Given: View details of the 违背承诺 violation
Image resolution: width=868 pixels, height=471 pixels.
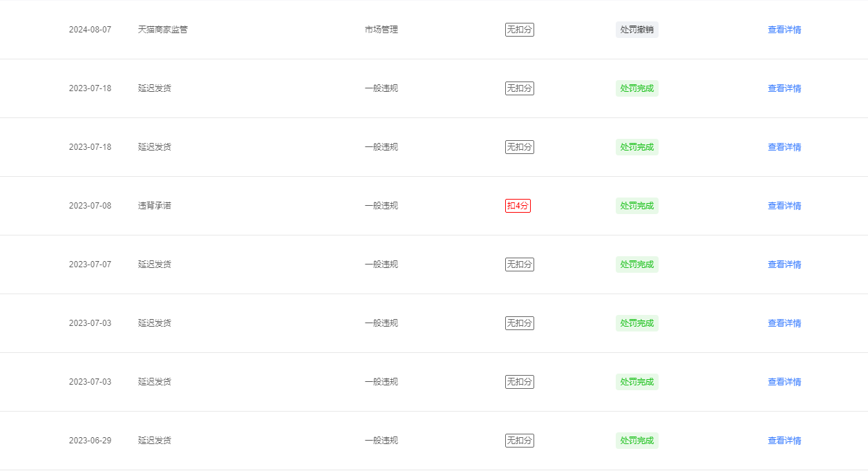Looking at the screenshot, I should [784, 206].
